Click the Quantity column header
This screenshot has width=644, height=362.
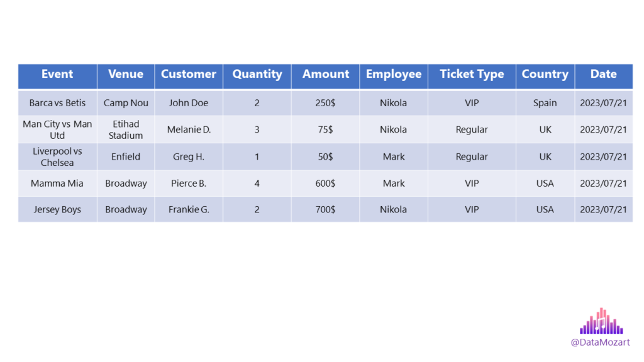click(257, 76)
